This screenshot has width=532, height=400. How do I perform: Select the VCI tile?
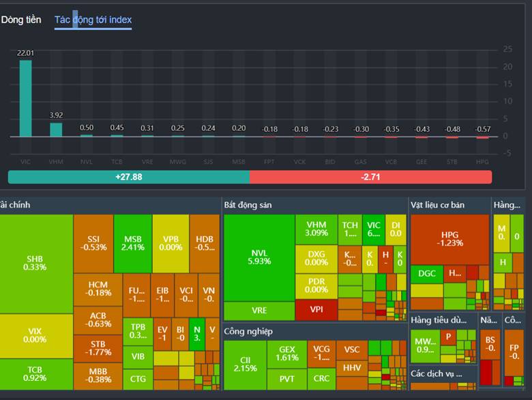(x=186, y=295)
